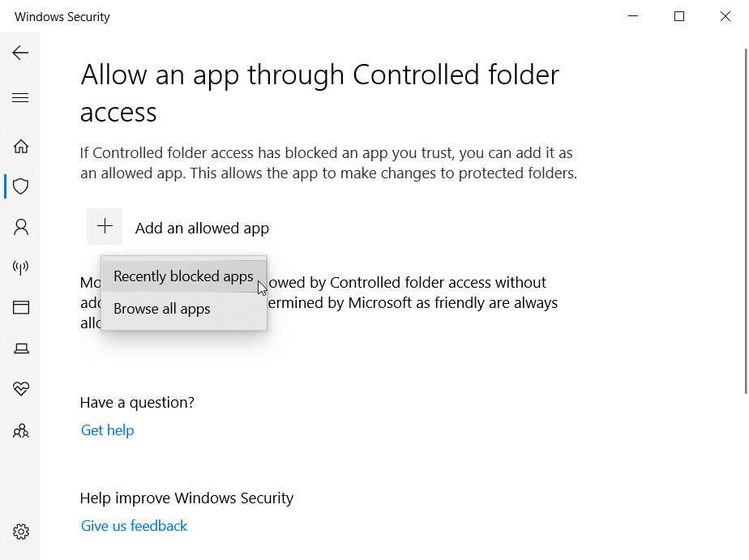The height and width of the screenshot is (560, 749).
Task: Go back using the back arrow
Action: coord(20,53)
